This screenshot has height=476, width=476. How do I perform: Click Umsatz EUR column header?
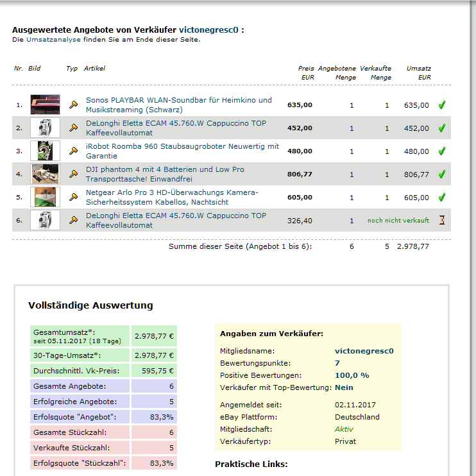(x=419, y=72)
